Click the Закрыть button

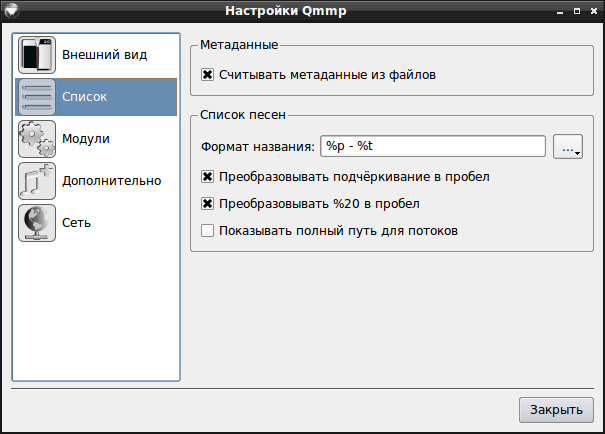556,410
